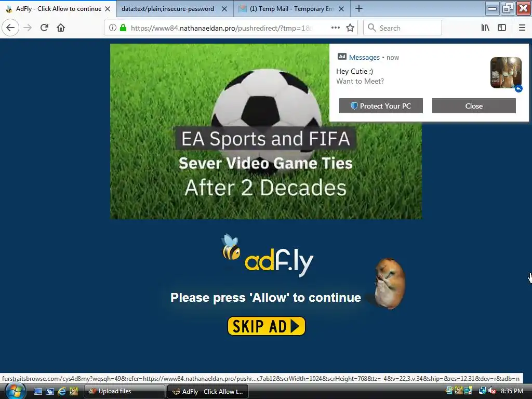Reload the current page
The height and width of the screenshot is (399, 532).
(45, 28)
